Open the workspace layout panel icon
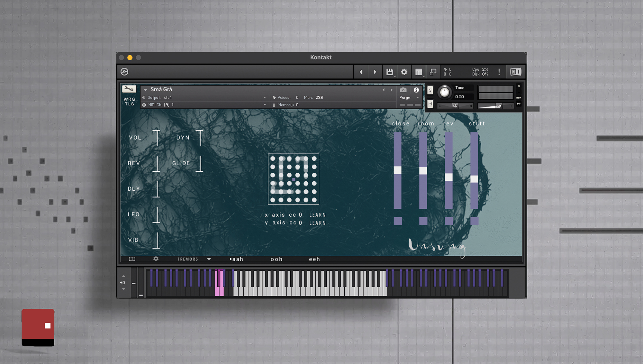643x364 pixels. coord(419,72)
